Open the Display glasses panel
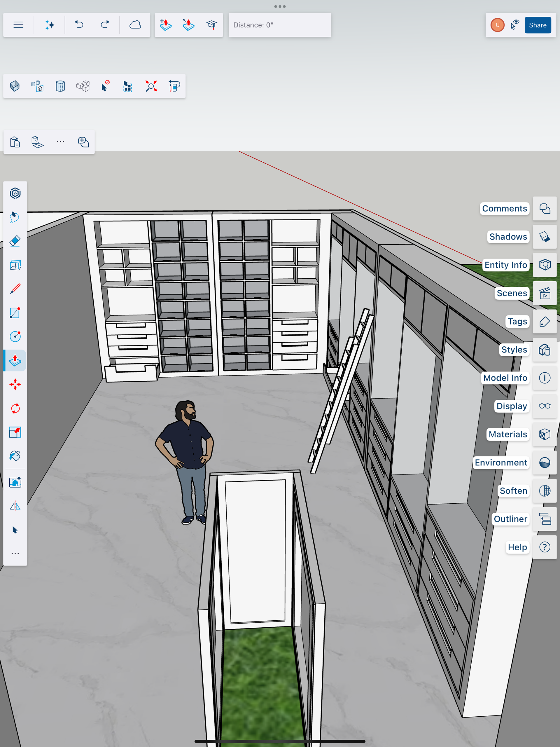This screenshot has width=560, height=747. pos(544,406)
